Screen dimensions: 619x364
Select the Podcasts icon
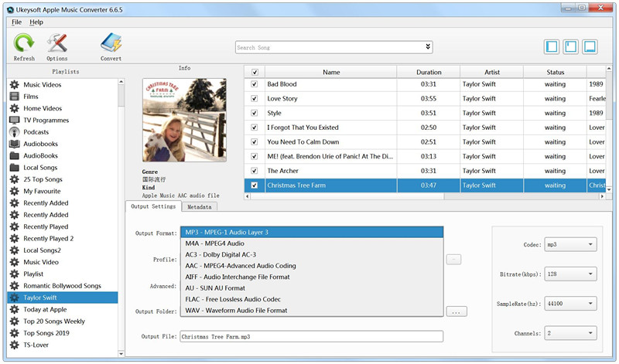[x=14, y=131]
